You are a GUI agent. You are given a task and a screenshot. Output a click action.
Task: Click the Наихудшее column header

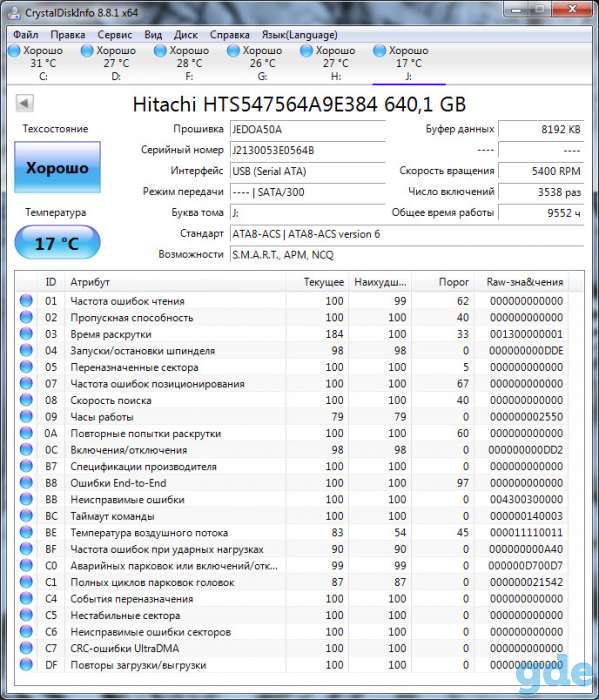[x=380, y=282]
